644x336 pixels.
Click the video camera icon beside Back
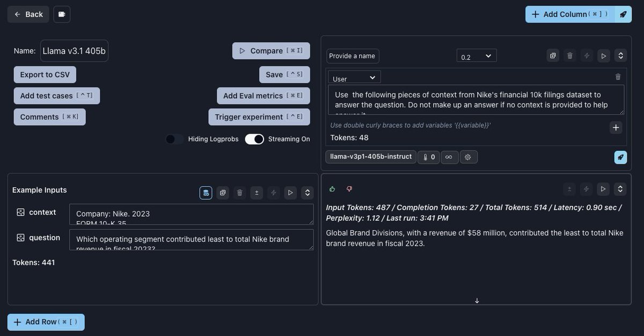pyautogui.click(x=62, y=14)
